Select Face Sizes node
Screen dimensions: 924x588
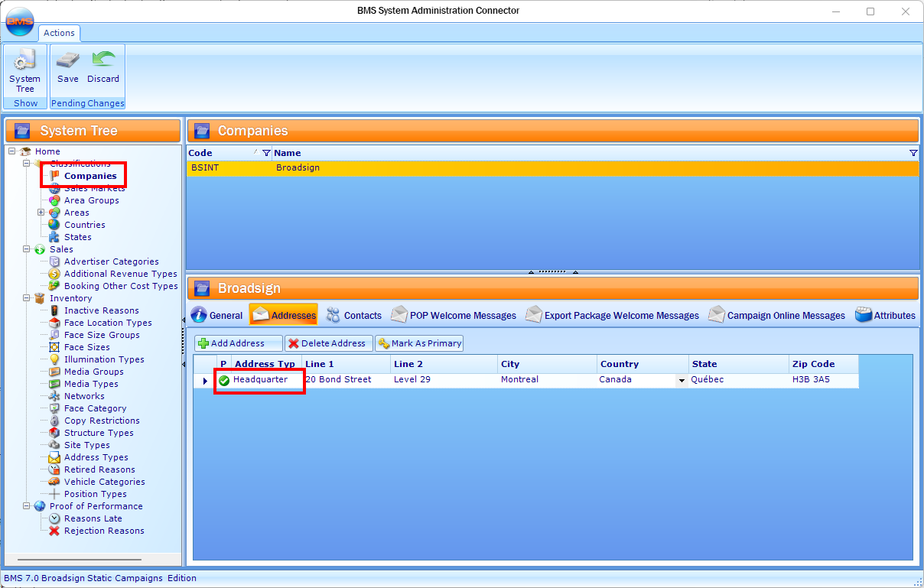[87, 347]
